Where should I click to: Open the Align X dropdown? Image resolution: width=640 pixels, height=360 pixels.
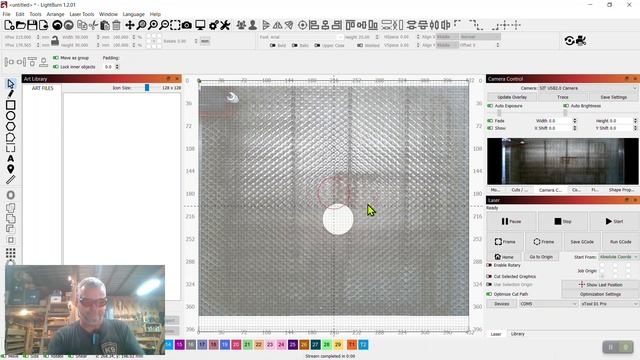447,37
